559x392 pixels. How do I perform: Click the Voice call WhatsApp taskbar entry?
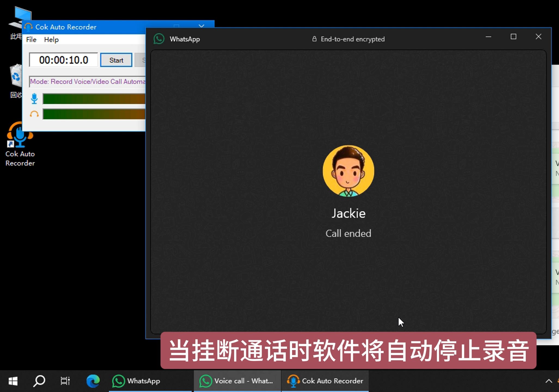pyautogui.click(x=237, y=381)
